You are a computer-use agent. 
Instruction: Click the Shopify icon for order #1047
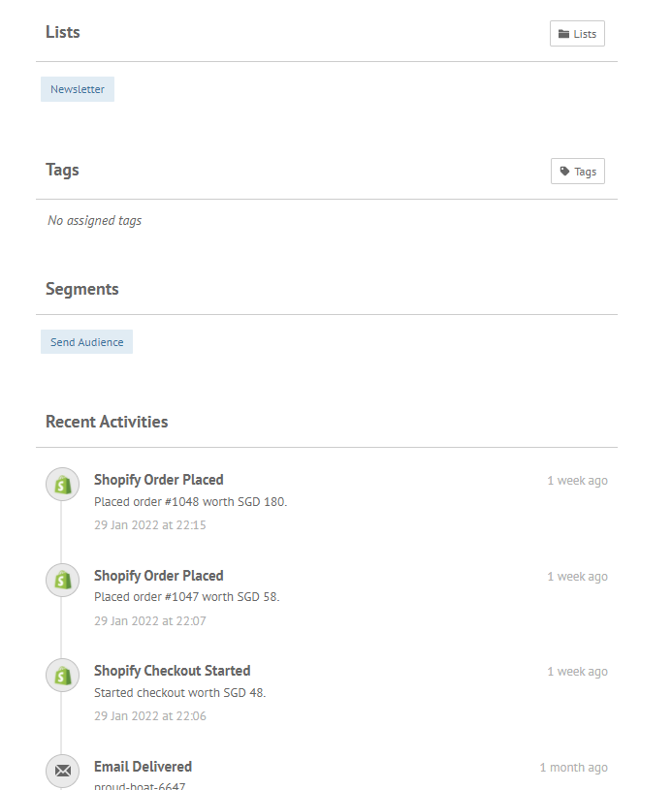[x=62, y=580]
